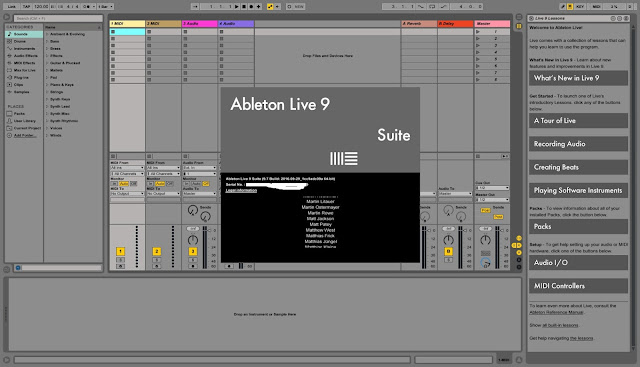Click the Session Record circle button
The width and height of the screenshot is (640, 367).
pyautogui.click(x=289, y=7)
